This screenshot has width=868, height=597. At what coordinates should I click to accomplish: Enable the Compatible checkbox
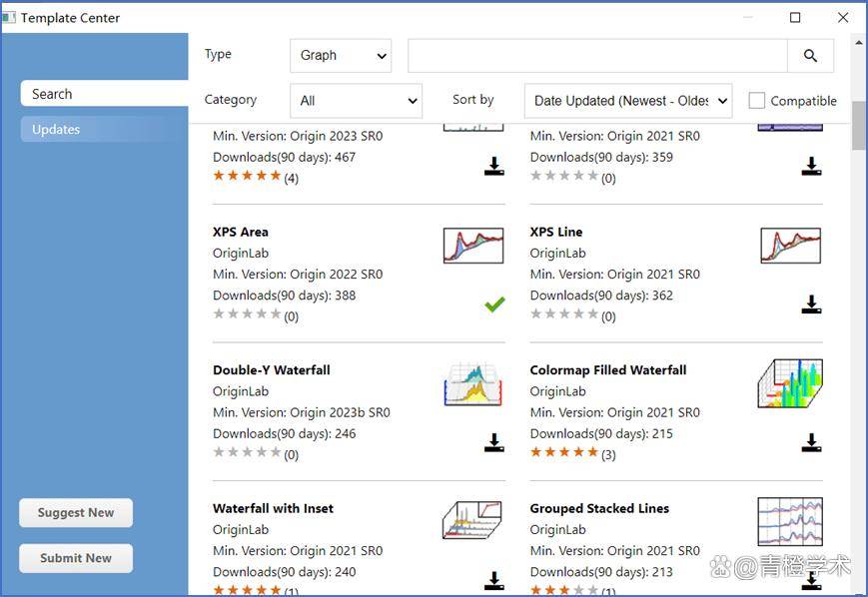coord(757,101)
